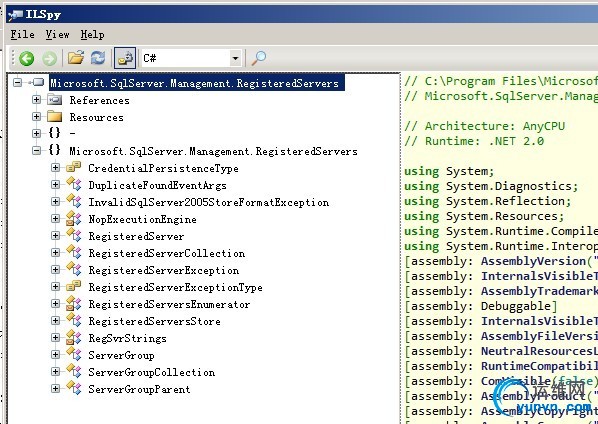Image resolution: width=598 pixels, height=424 pixels.
Task: Expand the ServerGroup node
Action: 56,355
